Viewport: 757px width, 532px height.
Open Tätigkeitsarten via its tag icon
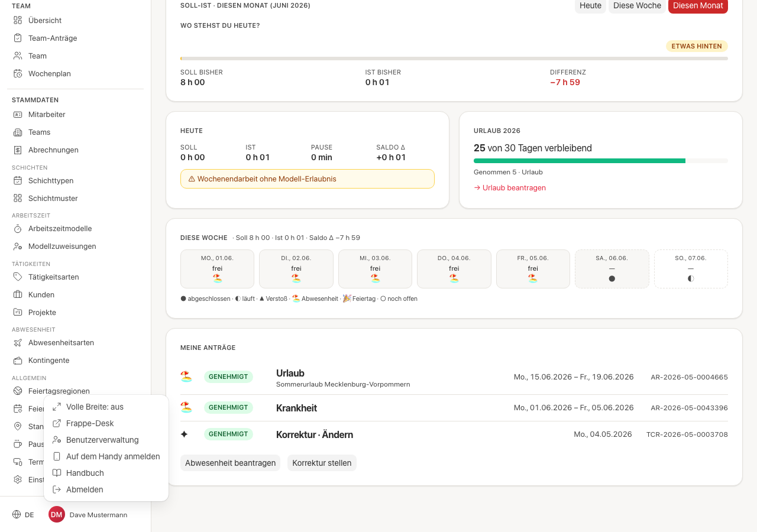click(x=18, y=277)
